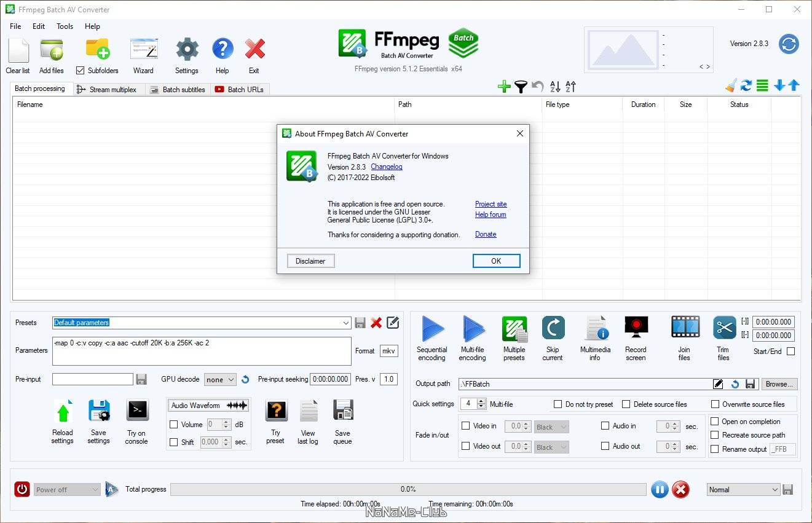
Task: Click the Total progress bar
Action: coord(408,489)
